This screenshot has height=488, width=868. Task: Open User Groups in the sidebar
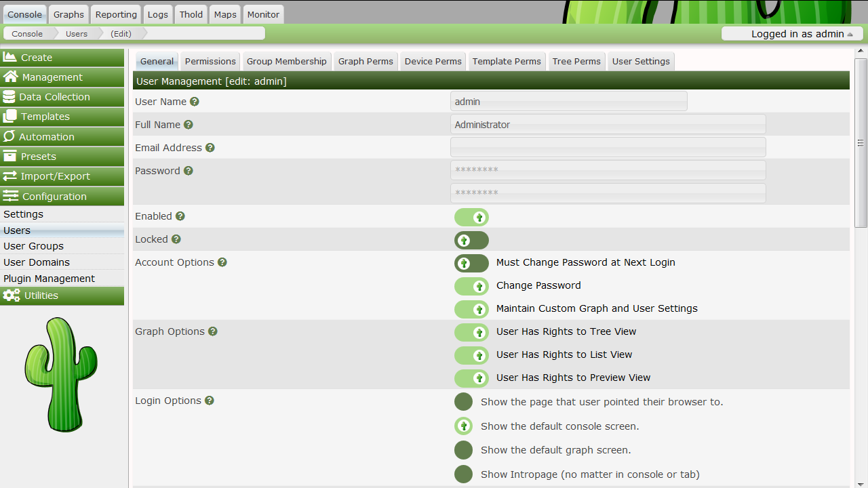tap(33, 246)
